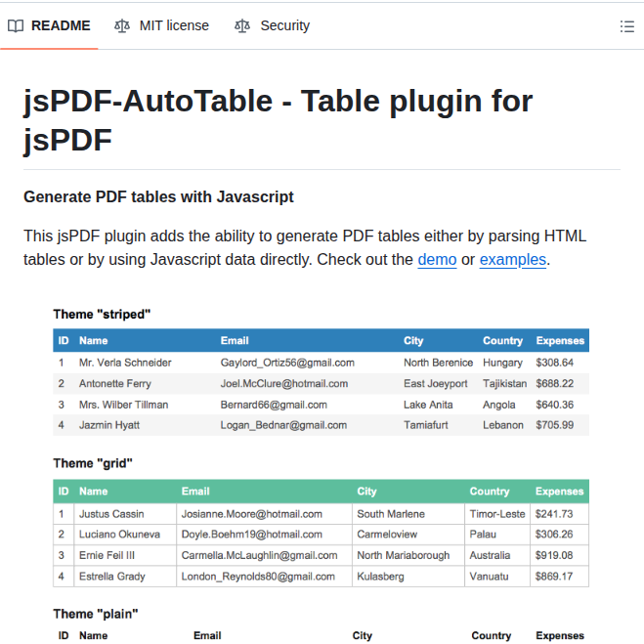The height and width of the screenshot is (644, 644).
Task: Click the cell 'Logan_Bednar@gmail.com'
Action: tap(283, 425)
